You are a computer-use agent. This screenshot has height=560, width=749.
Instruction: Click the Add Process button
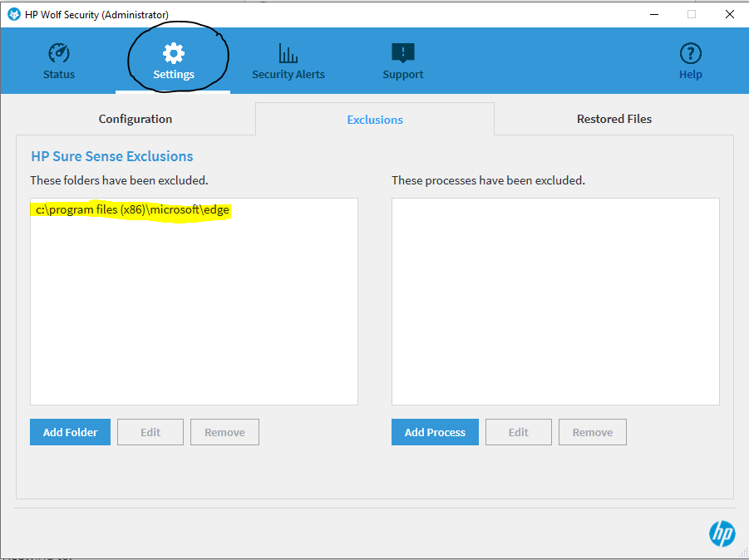[435, 431]
